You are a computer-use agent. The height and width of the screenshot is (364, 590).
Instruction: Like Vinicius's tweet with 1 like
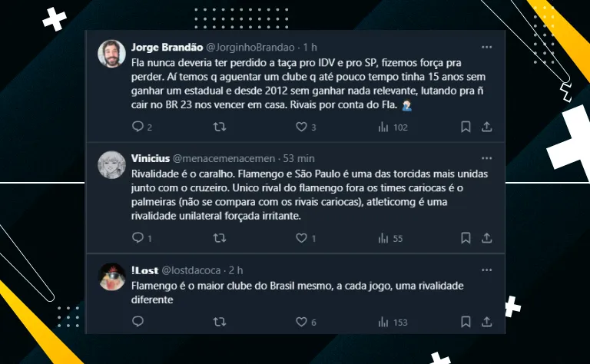click(301, 238)
